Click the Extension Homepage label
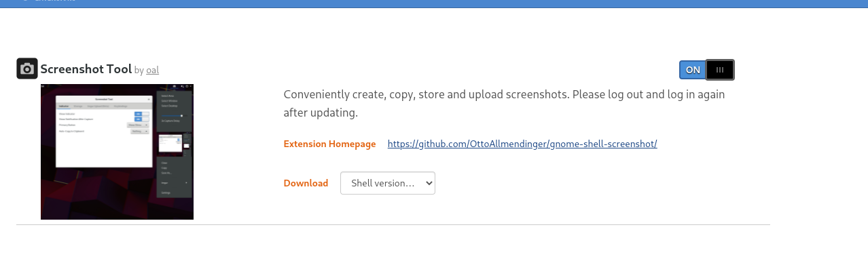Viewport: 868px width, 261px height. click(x=329, y=144)
